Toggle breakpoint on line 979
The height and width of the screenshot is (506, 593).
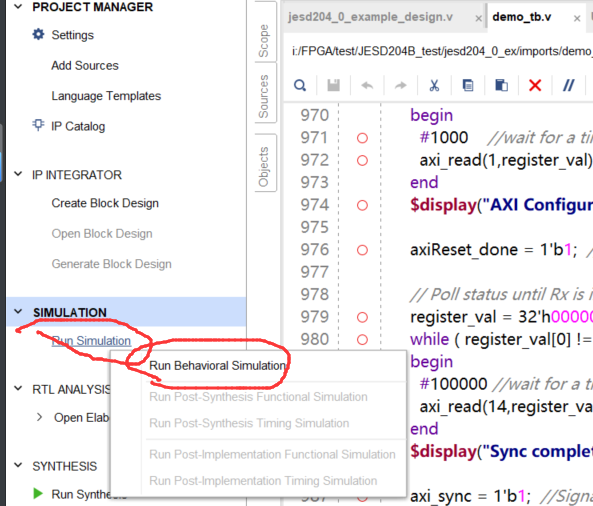[x=362, y=317]
